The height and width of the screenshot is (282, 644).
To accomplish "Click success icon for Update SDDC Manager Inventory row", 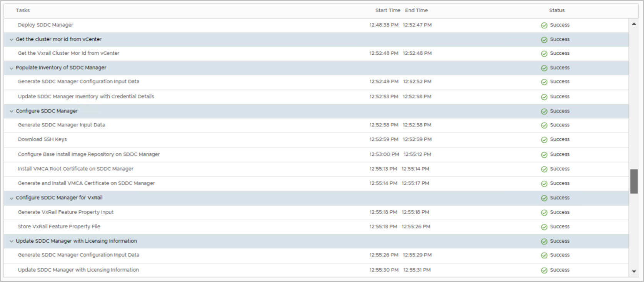I will (x=544, y=97).
